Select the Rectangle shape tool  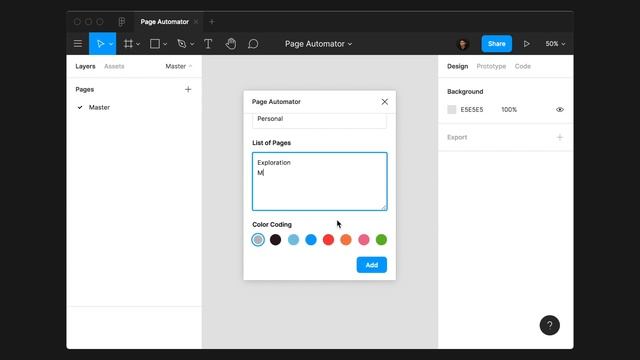(x=155, y=44)
